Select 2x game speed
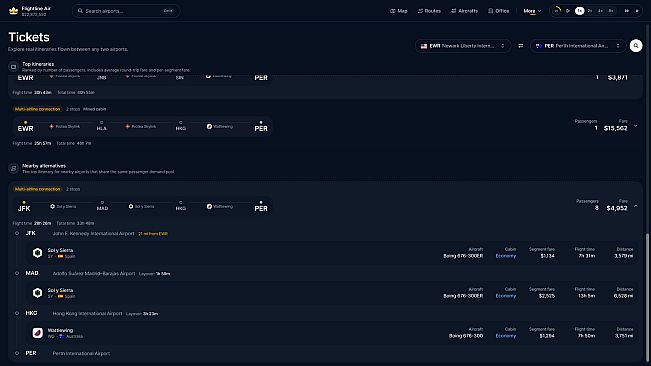This screenshot has width=651, height=366. [590, 11]
